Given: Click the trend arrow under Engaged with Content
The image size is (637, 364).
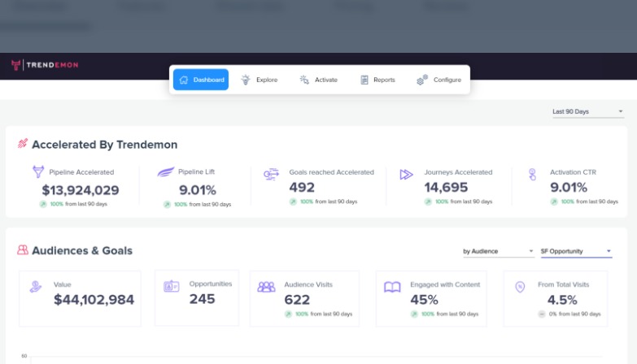Looking at the screenshot, I should pyautogui.click(x=414, y=314).
